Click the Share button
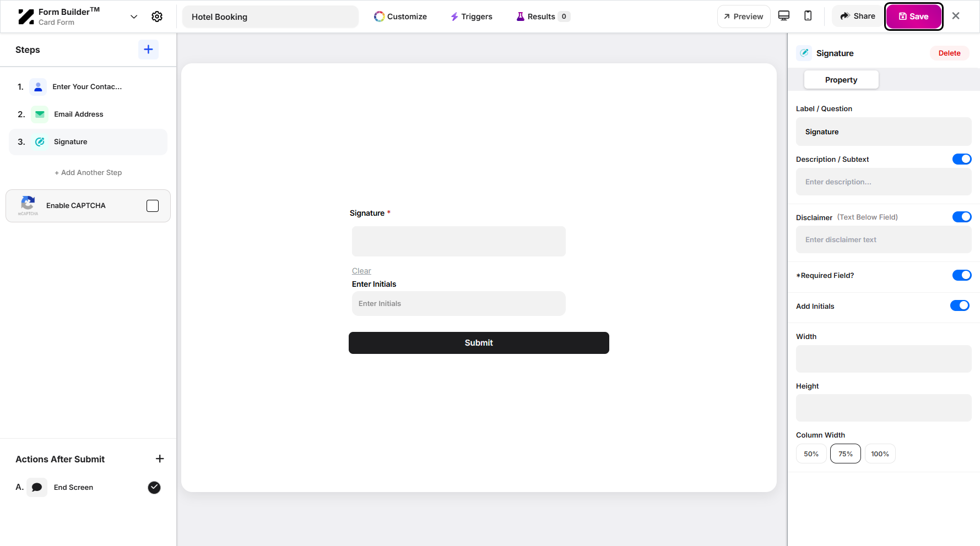The height and width of the screenshot is (546, 980). click(x=858, y=17)
